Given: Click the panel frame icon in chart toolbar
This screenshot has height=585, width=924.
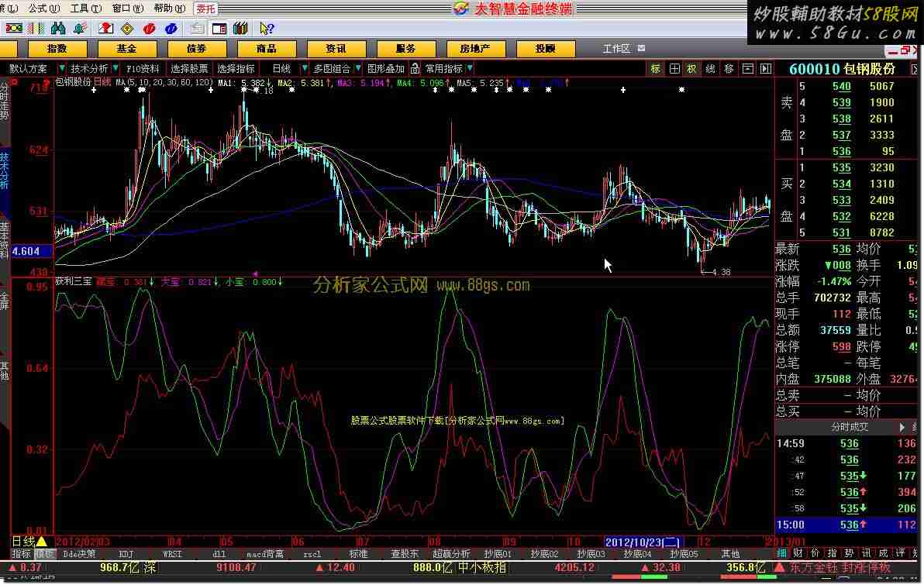Looking at the screenshot, I should (x=748, y=69).
